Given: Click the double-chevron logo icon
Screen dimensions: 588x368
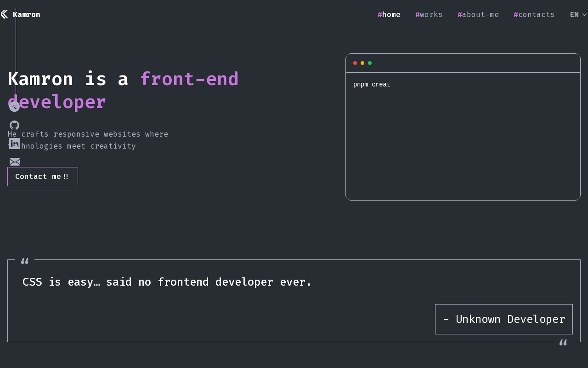Looking at the screenshot, I should pos(4,14).
